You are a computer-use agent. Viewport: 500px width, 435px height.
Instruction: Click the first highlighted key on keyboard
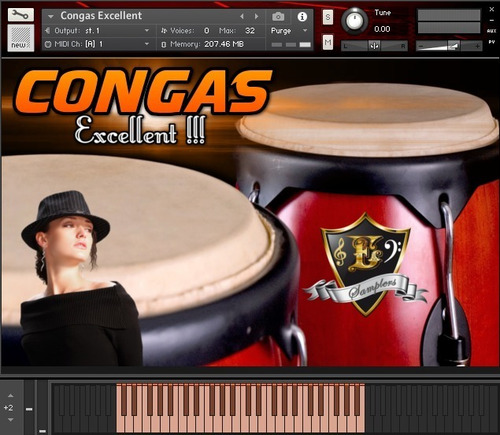[120, 423]
